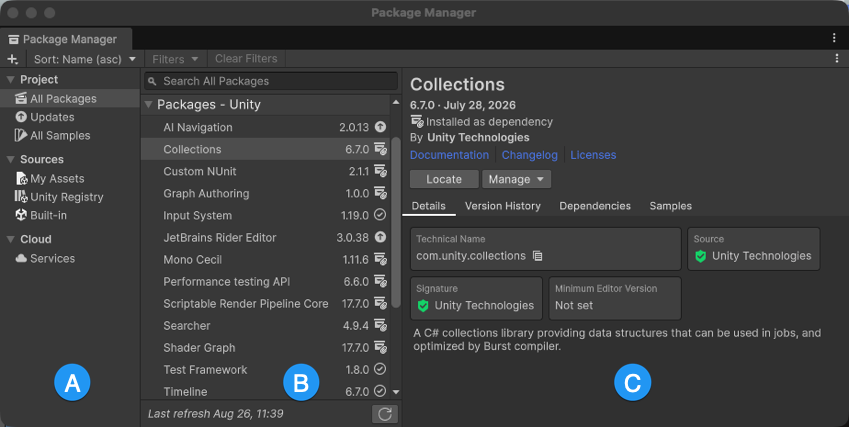Image resolution: width=849 pixels, height=427 pixels.
Task: Click the plus add package button
Action: click(x=12, y=59)
